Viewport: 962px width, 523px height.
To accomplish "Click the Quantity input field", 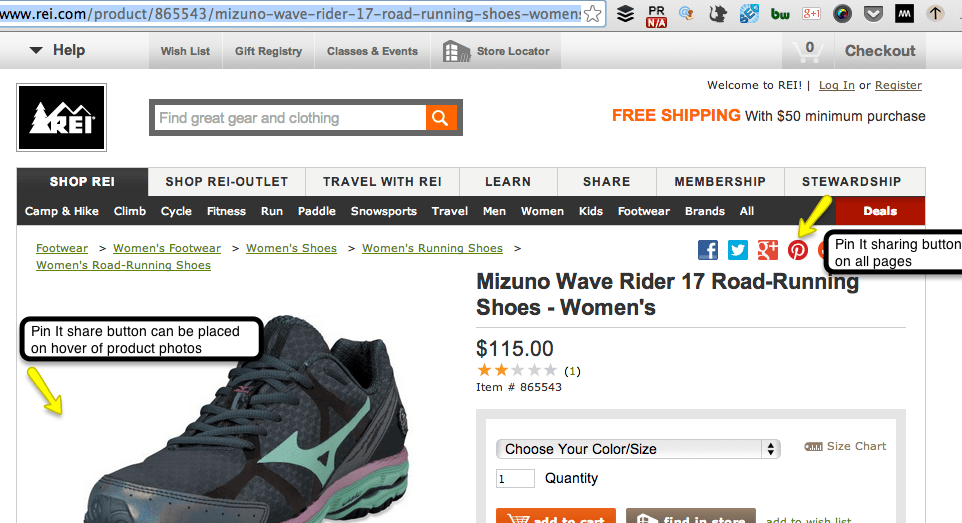I will click(x=515, y=478).
